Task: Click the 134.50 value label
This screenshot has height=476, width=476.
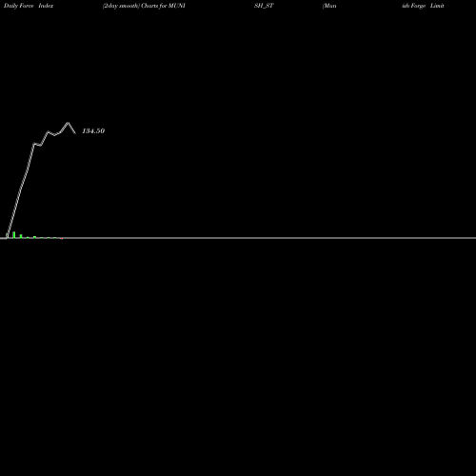Action: pyautogui.click(x=93, y=131)
